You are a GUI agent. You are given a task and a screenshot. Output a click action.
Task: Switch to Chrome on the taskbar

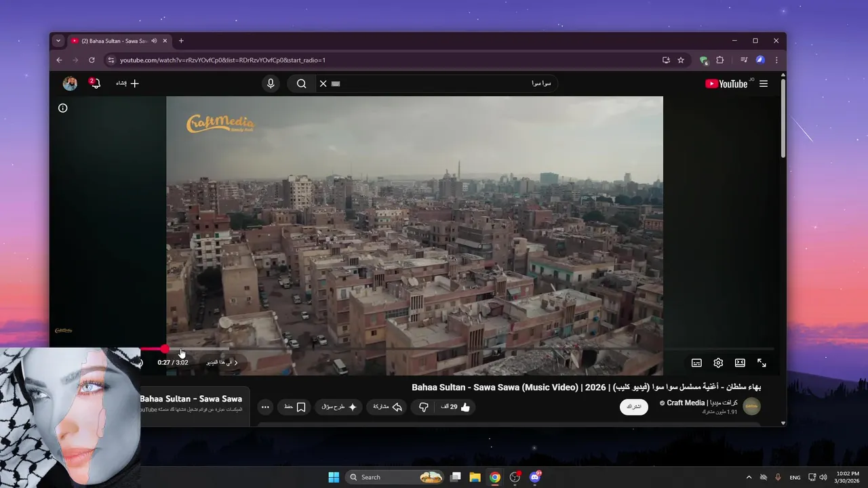[495, 477]
